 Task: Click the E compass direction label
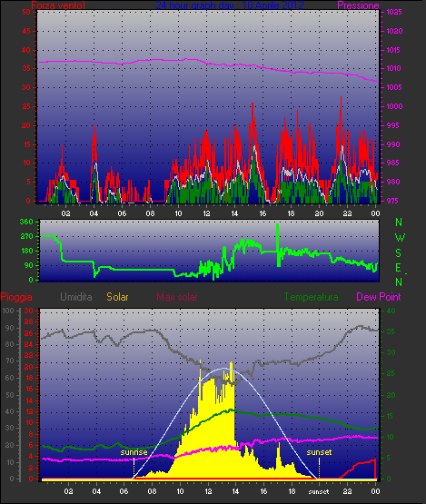tap(398, 268)
